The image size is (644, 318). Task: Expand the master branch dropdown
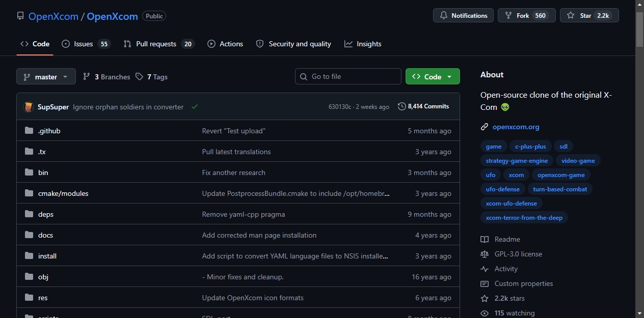tap(46, 76)
